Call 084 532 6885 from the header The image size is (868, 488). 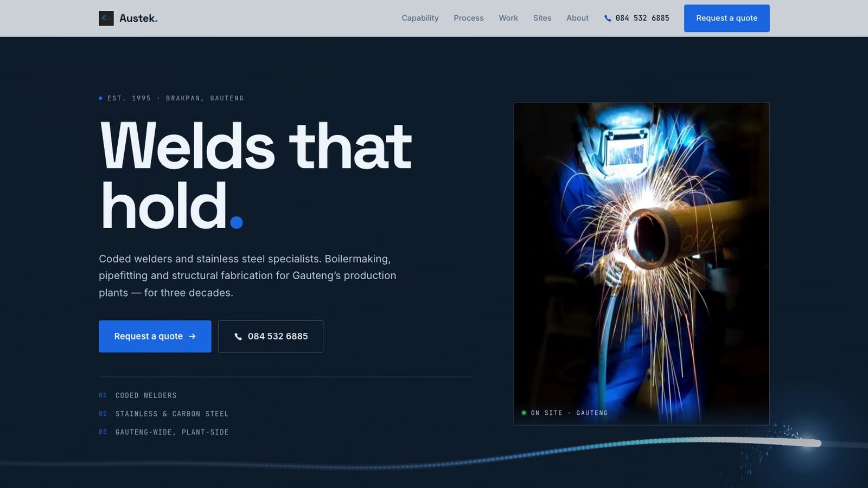coord(637,18)
